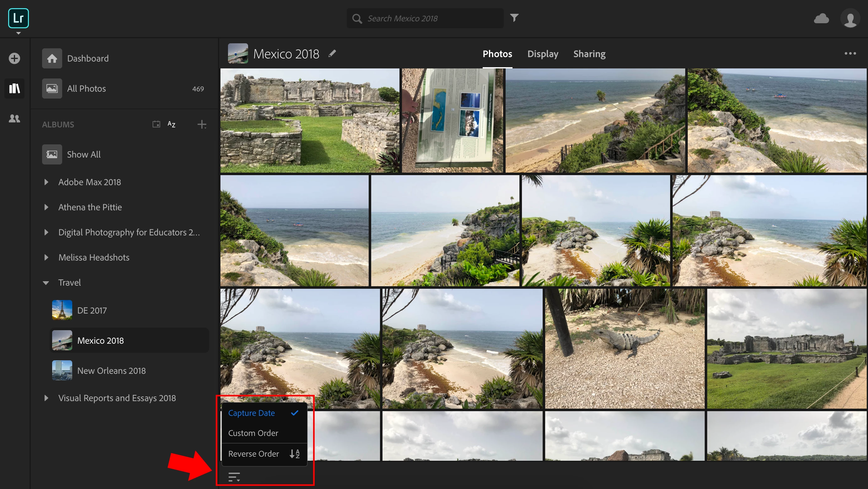Click the pencil to rename Mexico 2018

click(332, 54)
